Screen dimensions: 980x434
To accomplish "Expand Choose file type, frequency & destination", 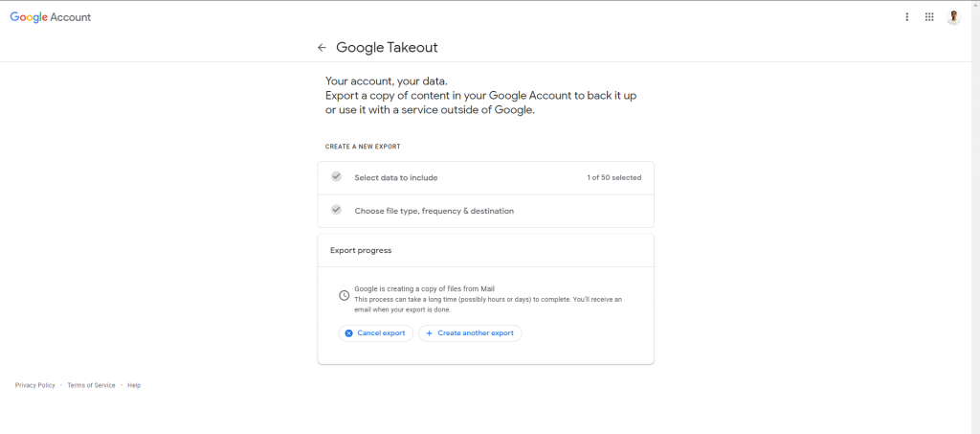I will click(x=485, y=211).
